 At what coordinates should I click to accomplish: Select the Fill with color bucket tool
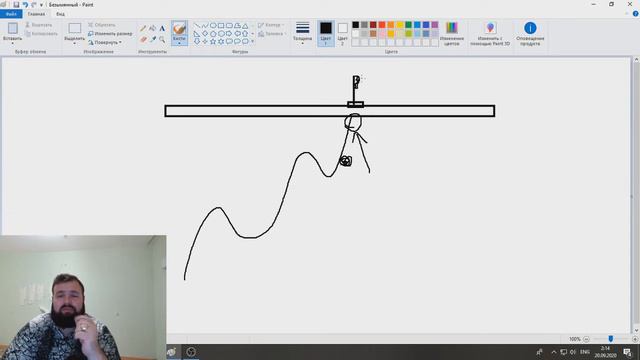(x=153, y=29)
